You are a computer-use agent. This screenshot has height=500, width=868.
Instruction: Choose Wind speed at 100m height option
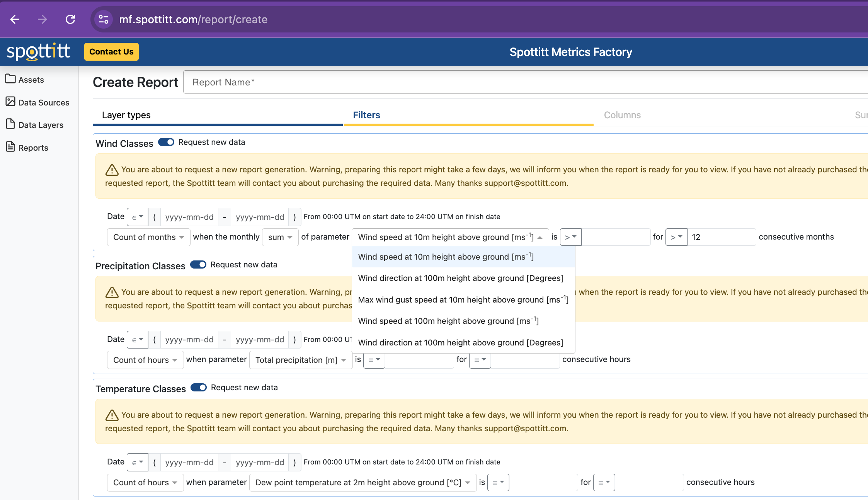coord(448,321)
